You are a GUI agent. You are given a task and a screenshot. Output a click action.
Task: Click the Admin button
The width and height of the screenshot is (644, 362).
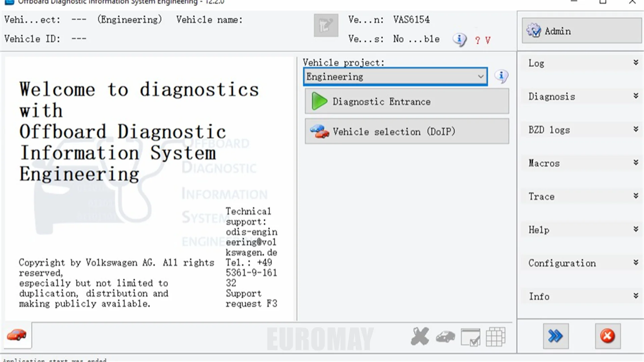(582, 31)
